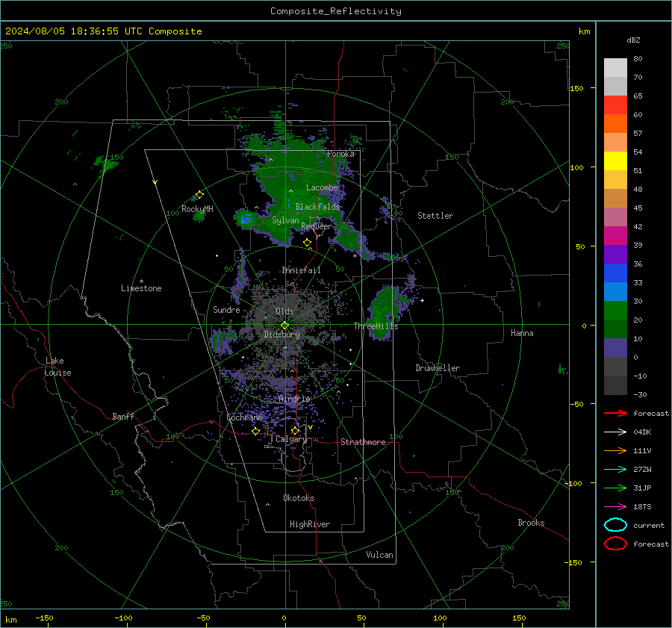
Task: Click the Hanna city label
Action: tap(522, 333)
